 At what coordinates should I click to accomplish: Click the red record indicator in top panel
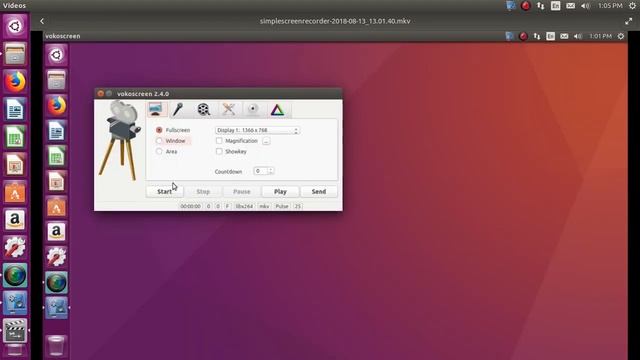(x=526, y=6)
